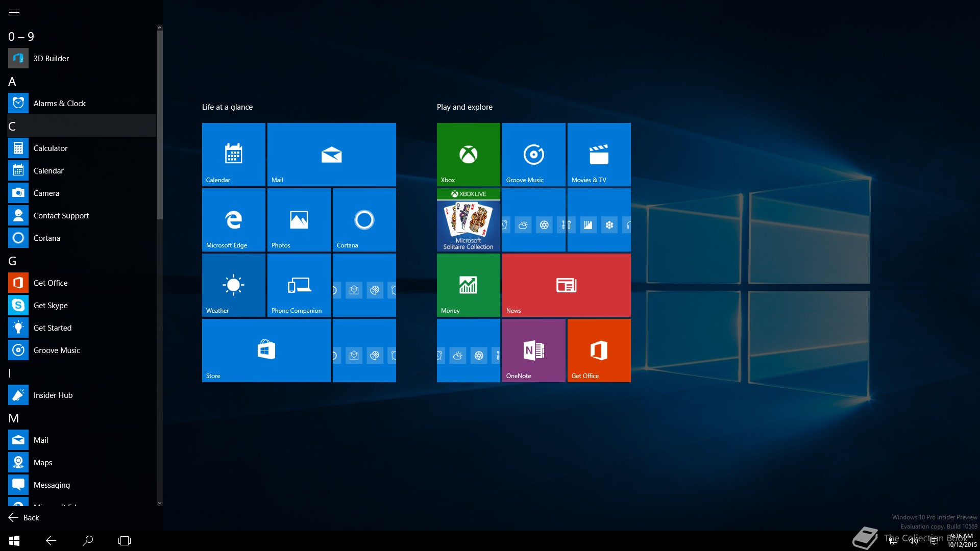Open the Movies & TV tile
Viewport: 980px width, 551px height.
599,154
